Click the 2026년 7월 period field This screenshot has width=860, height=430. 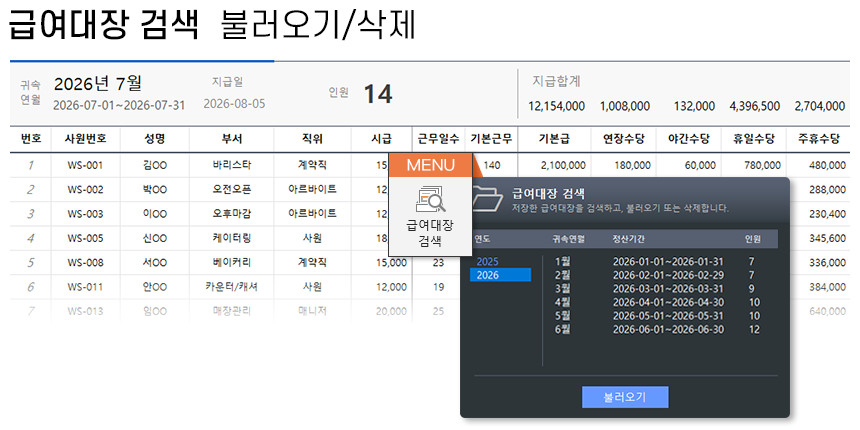click(98, 83)
